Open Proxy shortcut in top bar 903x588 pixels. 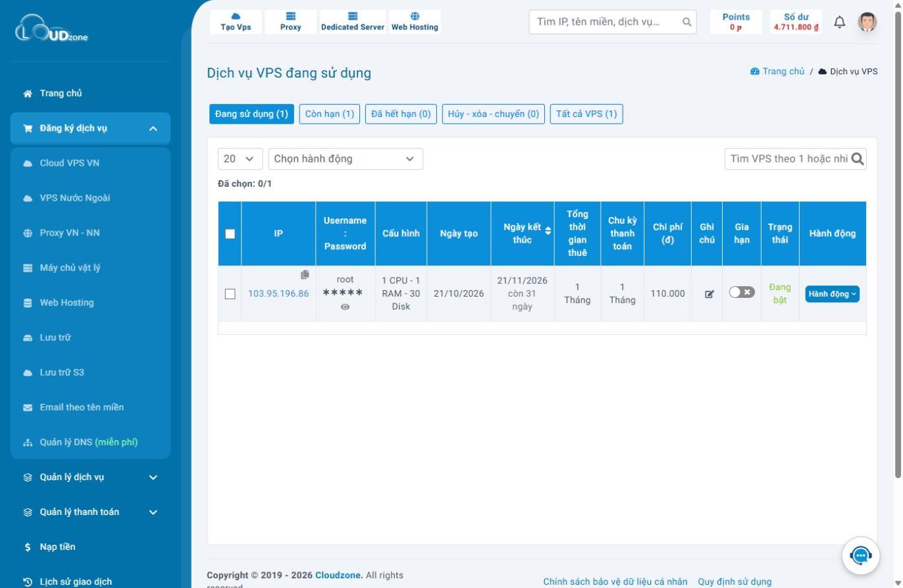290,22
